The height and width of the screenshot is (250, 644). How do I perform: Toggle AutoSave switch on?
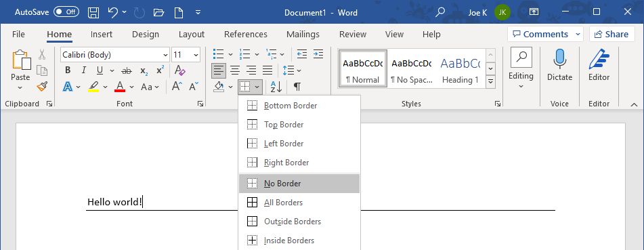point(66,12)
